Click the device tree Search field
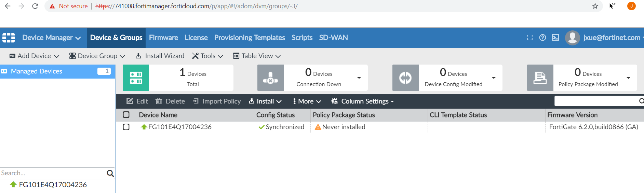Image resolution: width=644 pixels, height=193 pixels. [53, 173]
